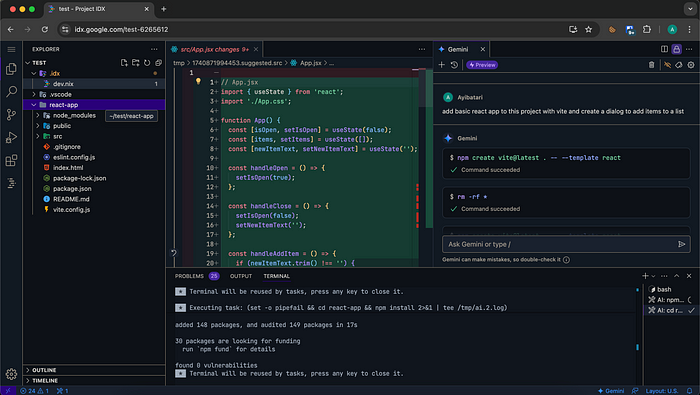Switch to the PROBLEMS tab
This screenshot has width=700, height=395.
tap(196, 276)
